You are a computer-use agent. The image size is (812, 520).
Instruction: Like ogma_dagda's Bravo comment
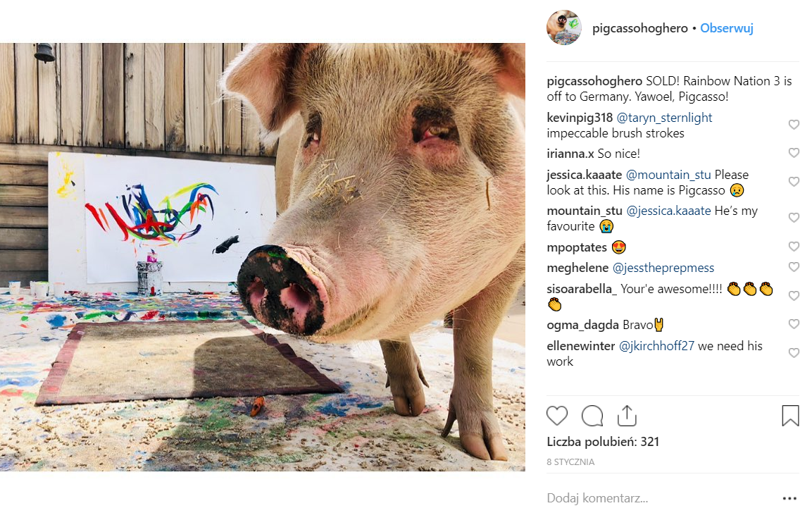(x=794, y=324)
